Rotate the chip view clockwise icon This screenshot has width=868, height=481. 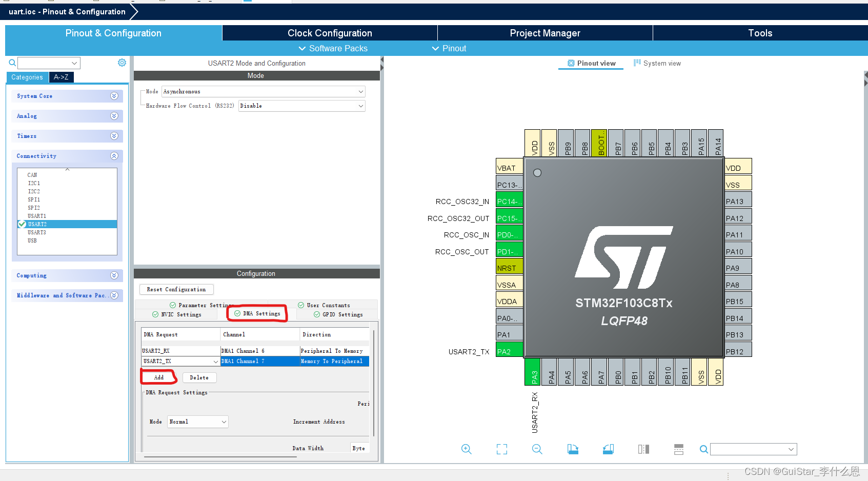click(573, 449)
